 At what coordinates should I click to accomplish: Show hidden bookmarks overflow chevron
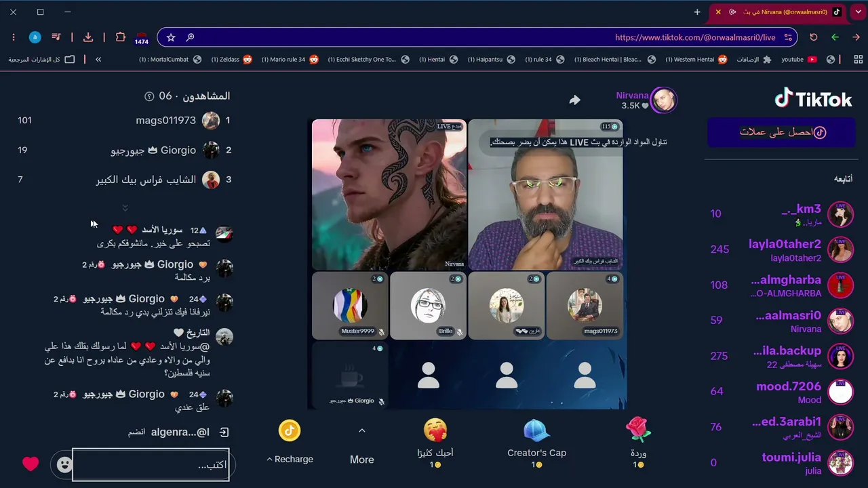[98, 60]
